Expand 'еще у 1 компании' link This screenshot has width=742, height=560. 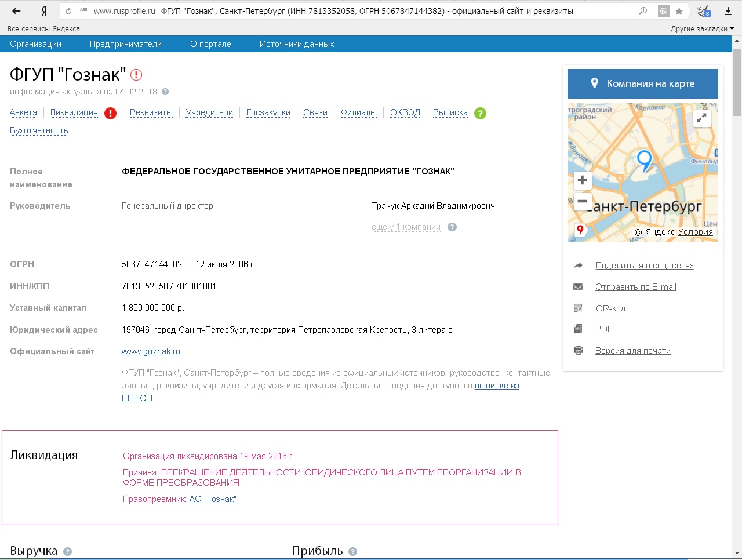click(406, 227)
